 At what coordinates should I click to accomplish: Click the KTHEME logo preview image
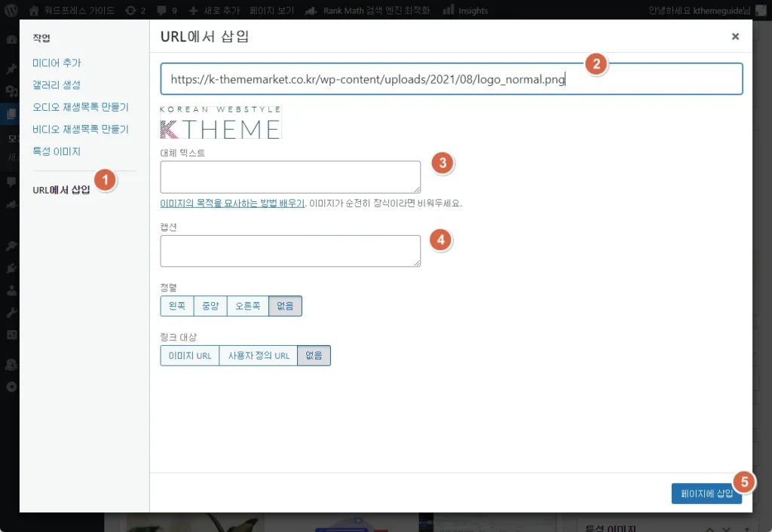221,123
